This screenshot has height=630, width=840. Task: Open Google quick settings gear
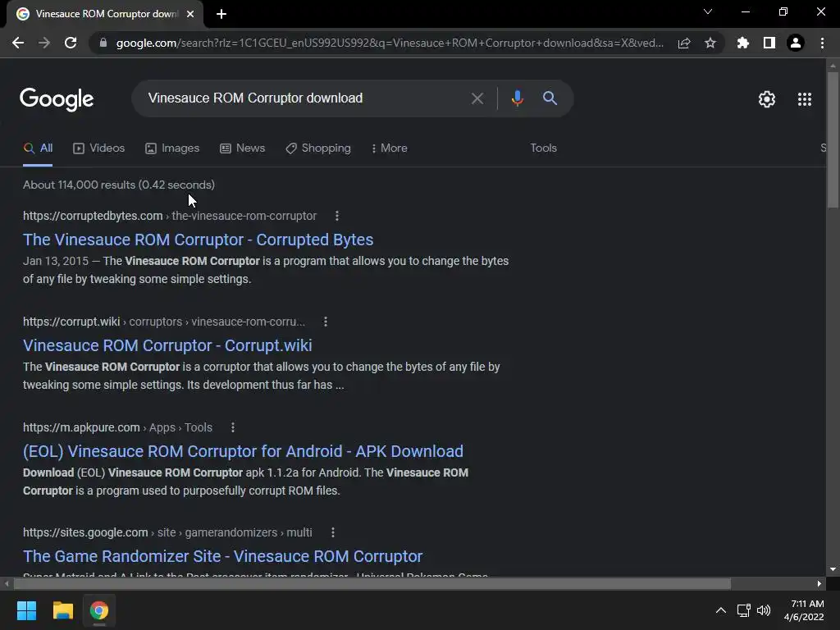coord(767,99)
